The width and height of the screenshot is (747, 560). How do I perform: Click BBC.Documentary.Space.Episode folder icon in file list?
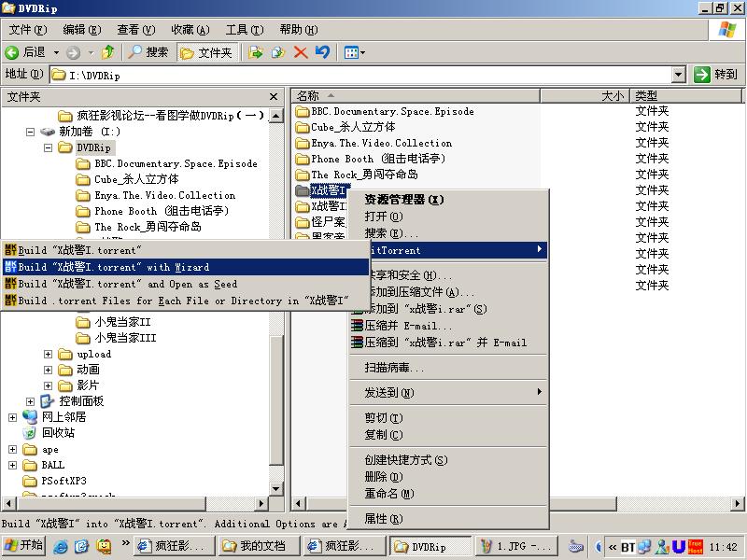click(x=302, y=112)
